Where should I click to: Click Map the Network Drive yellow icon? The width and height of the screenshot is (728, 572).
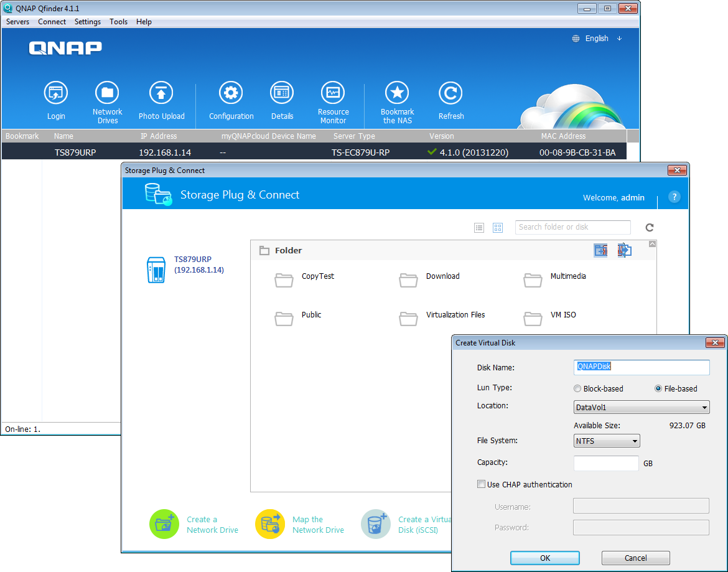pyautogui.click(x=270, y=524)
